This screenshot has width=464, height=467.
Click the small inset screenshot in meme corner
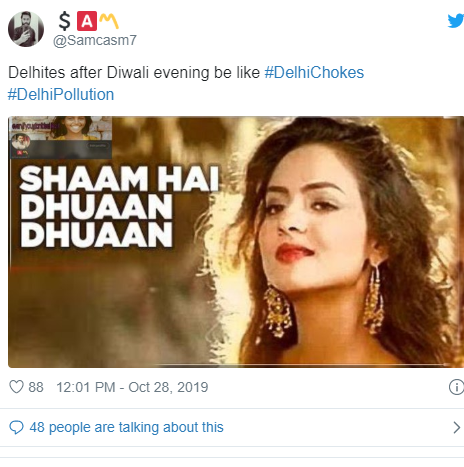[60, 137]
